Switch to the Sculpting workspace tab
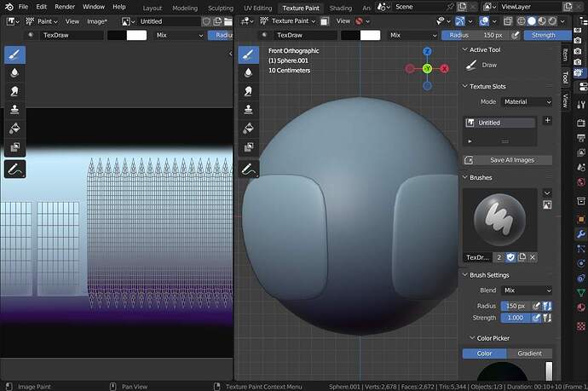The image size is (588, 391). coord(221,8)
